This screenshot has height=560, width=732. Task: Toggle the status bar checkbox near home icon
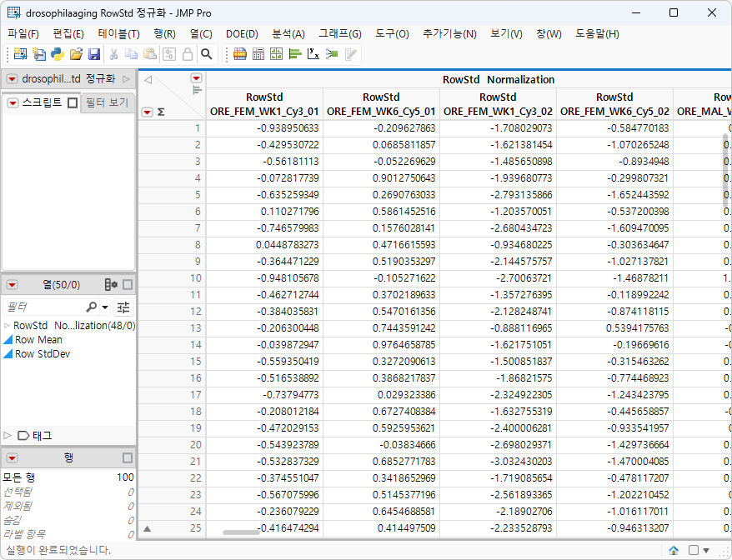(x=694, y=550)
